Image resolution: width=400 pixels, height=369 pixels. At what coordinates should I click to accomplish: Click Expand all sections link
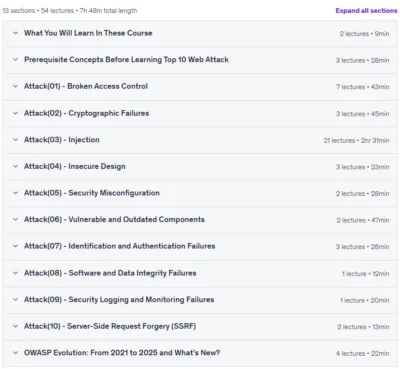(x=366, y=11)
